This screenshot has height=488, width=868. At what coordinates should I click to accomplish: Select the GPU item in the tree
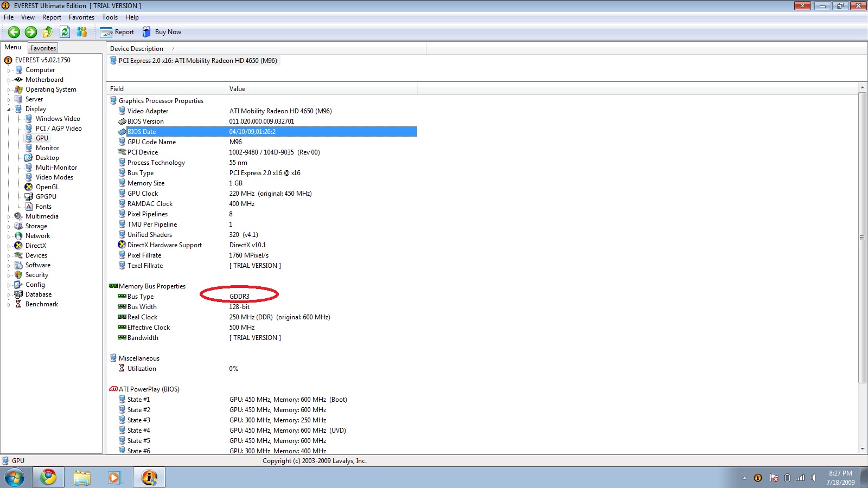pos(42,138)
